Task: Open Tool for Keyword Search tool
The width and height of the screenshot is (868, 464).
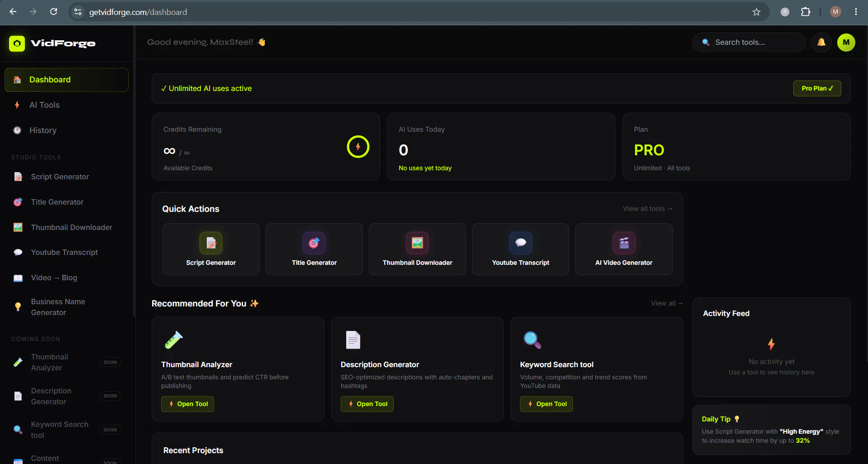Action: pos(546,404)
